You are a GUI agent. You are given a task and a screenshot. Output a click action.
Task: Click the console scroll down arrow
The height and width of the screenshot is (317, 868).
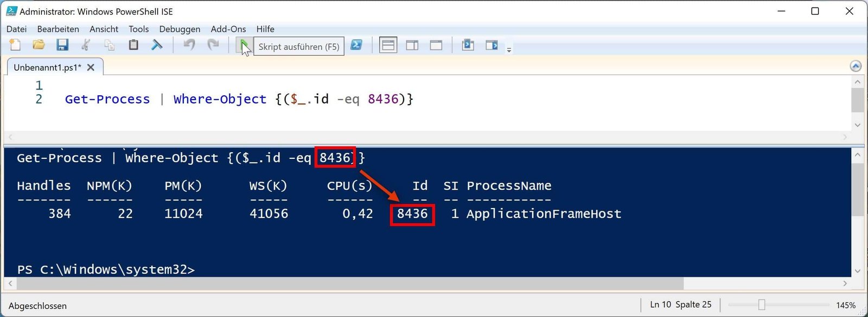(x=857, y=271)
